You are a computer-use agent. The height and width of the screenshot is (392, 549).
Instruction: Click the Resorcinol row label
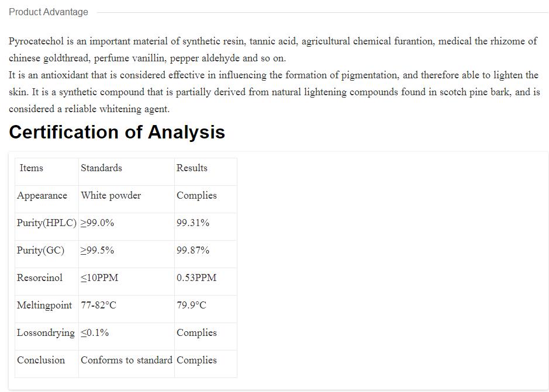(40, 278)
